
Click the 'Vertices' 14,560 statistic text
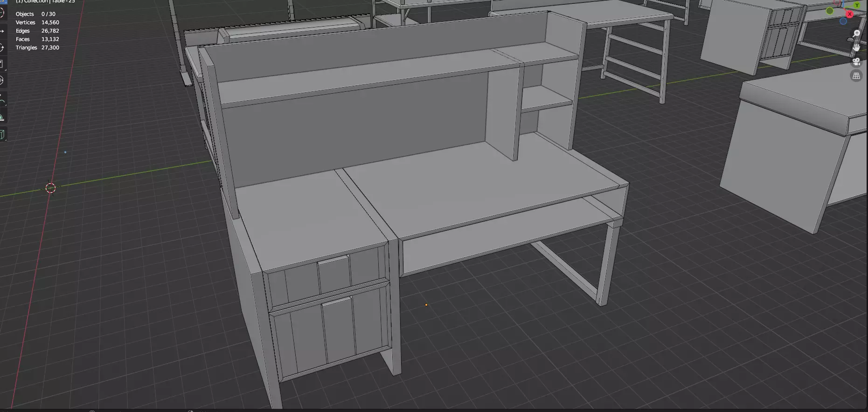tap(37, 22)
